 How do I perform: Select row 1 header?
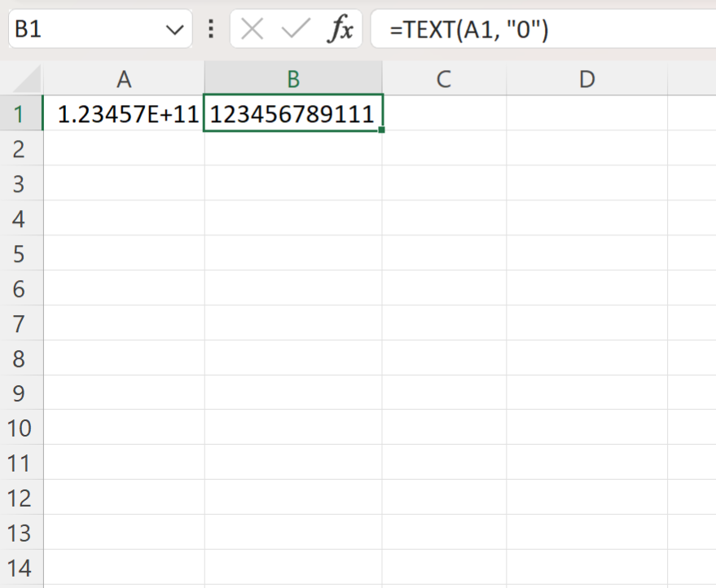click(x=21, y=113)
